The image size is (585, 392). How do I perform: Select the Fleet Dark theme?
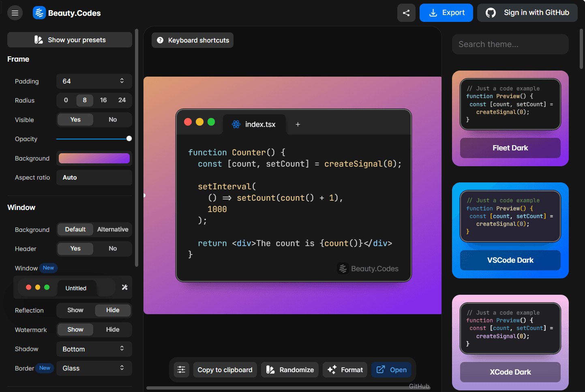tap(510, 148)
